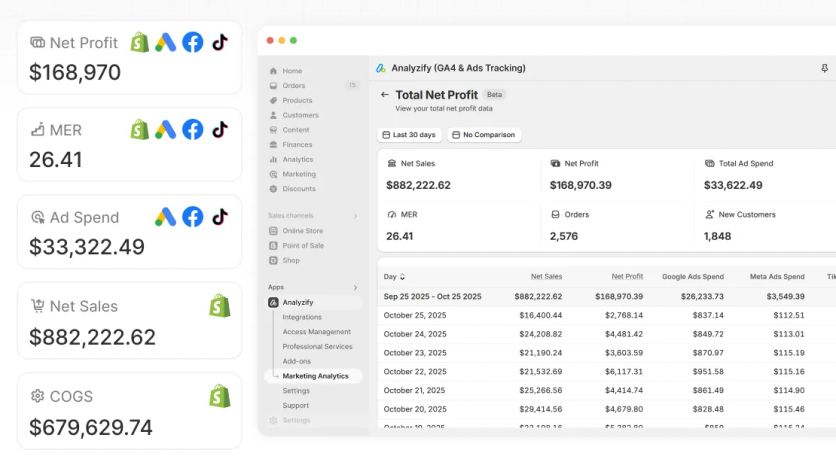
Task: Expand the Sales channels section chevron
Action: 356,216
